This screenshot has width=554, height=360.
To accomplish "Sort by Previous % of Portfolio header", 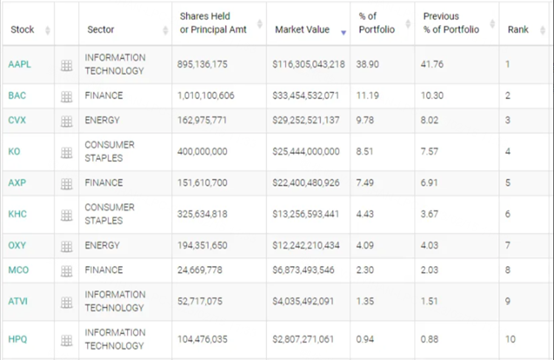I will [x=451, y=23].
